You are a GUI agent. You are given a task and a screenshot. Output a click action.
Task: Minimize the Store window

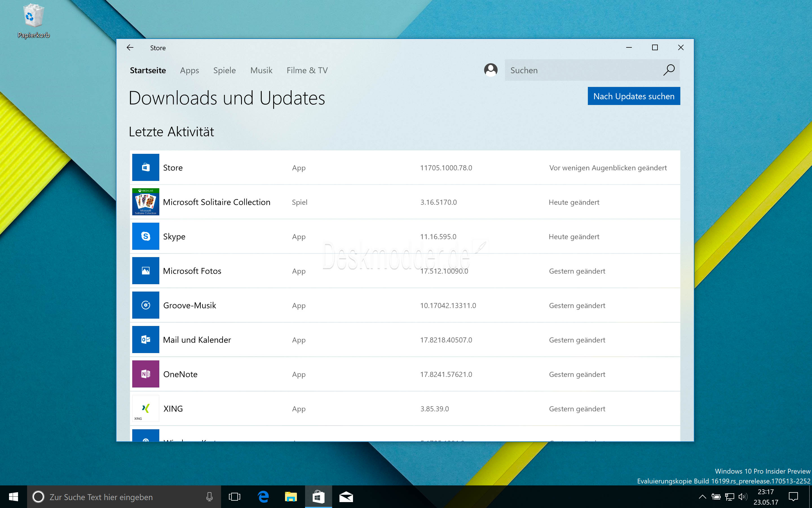click(x=629, y=47)
